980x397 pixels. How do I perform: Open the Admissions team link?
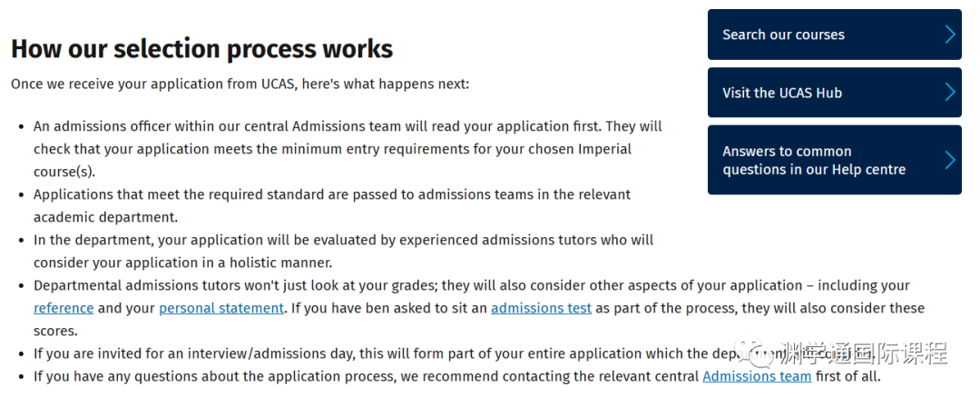click(x=757, y=376)
